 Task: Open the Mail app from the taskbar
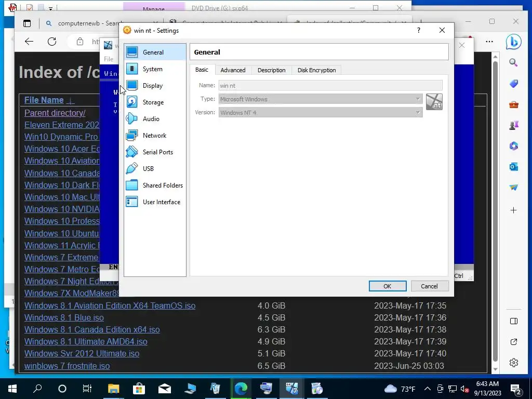(165, 389)
